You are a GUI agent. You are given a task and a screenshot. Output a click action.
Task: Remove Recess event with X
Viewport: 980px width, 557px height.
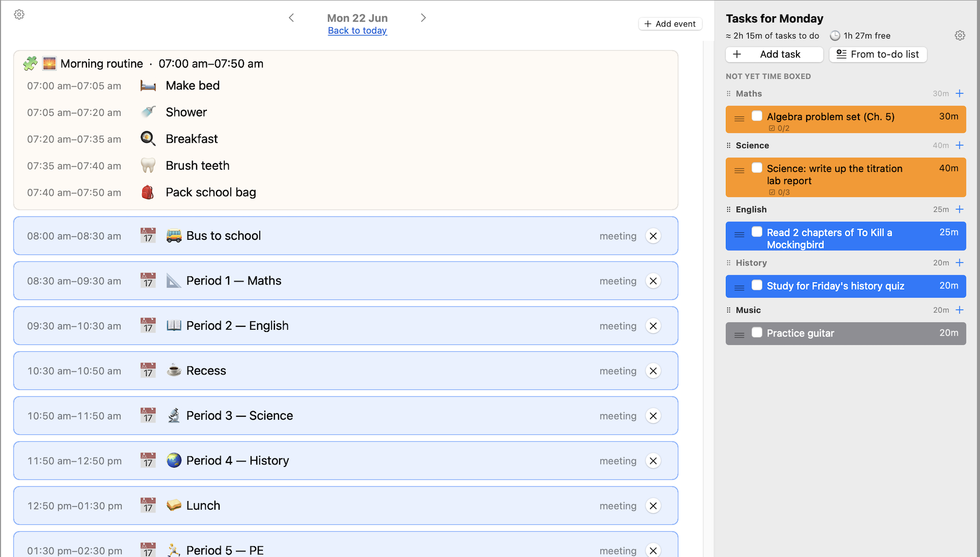point(653,371)
